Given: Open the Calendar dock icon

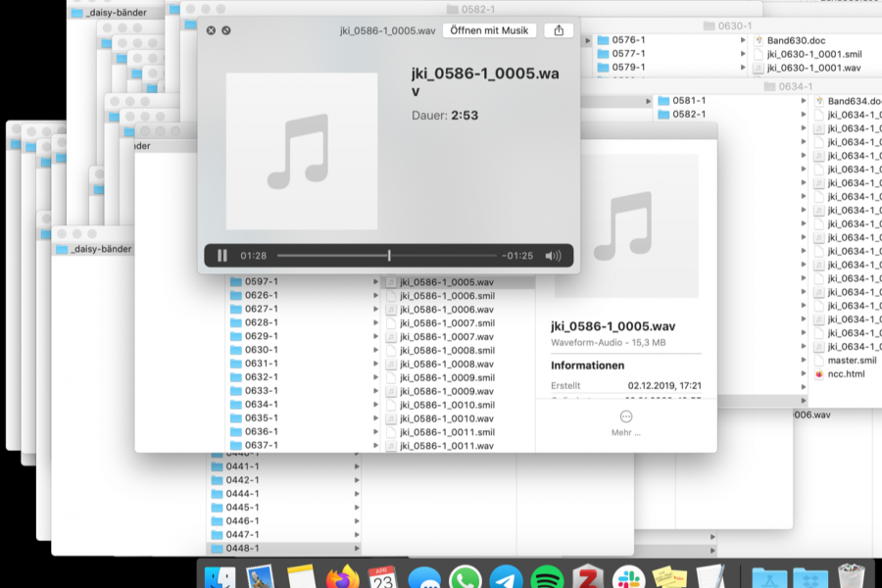Looking at the screenshot, I should 381,576.
